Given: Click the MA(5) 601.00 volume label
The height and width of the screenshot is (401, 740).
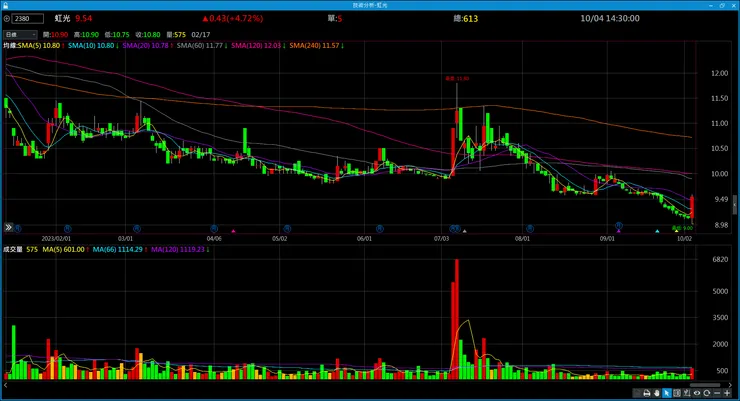Looking at the screenshot, I should tap(65, 250).
